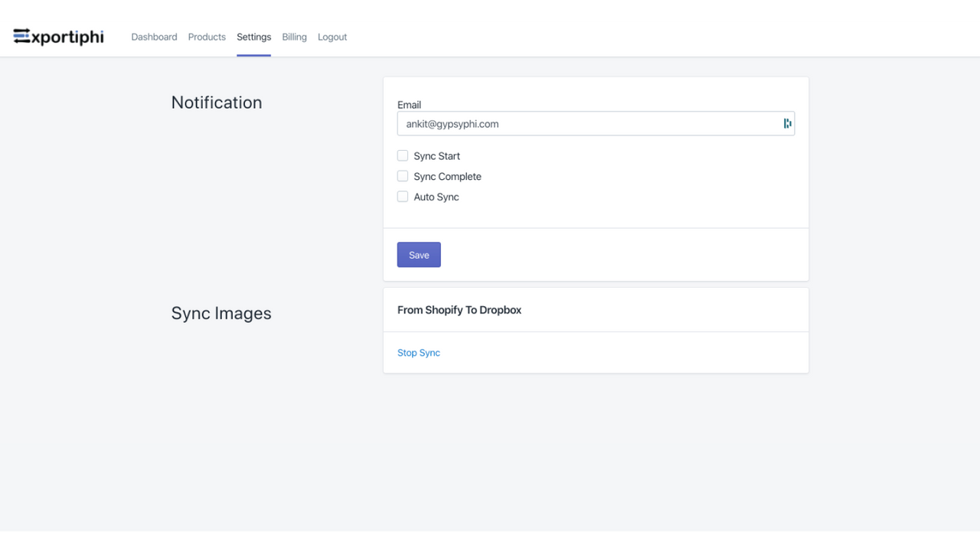Select the Settings navigation tab
The width and height of the screenshot is (980, 551).
[x=253, y=37]
